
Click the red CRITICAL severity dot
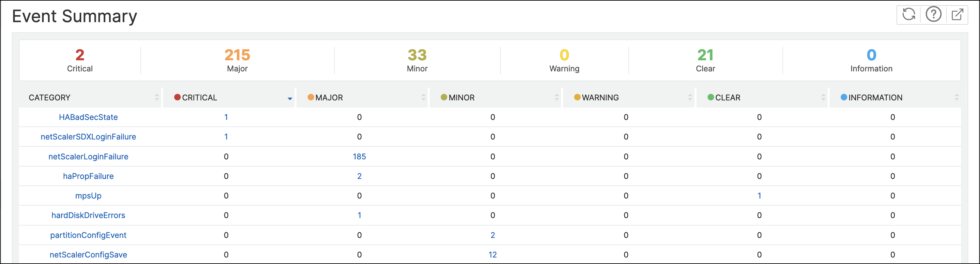pyautogui.click(x=177, y=97)
